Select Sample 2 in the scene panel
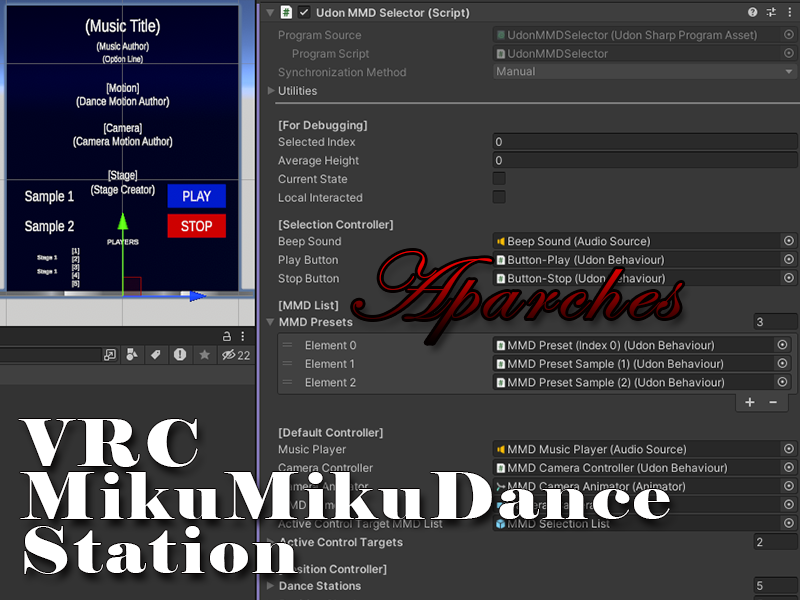 tap(49, 226)
